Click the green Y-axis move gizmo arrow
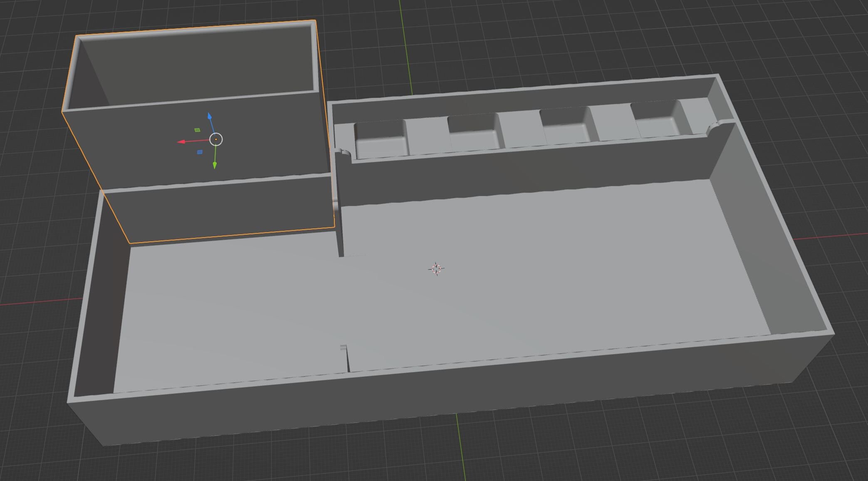Screen dimensions: 868x481 [x=215, y=166]
